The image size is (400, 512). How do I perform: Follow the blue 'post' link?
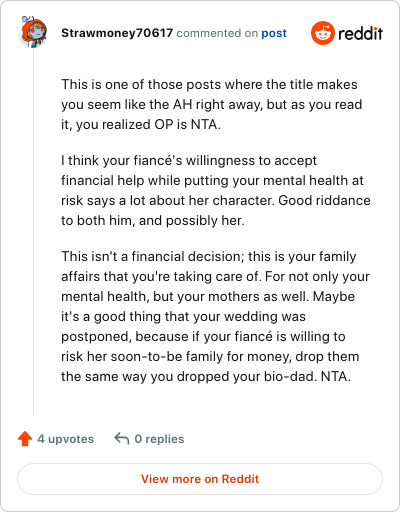tap(274, 33)
